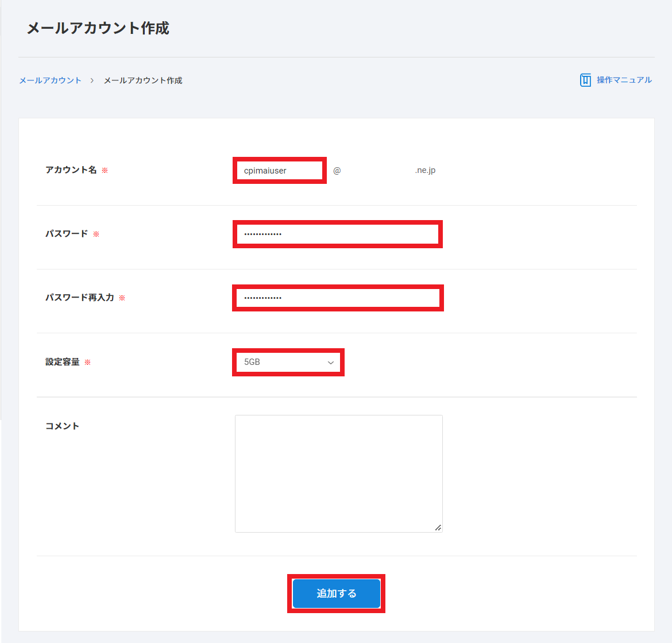Click the red required mark beside 設定容量
This screenshot has height=643, width=672.
click(x=87, y=363)
